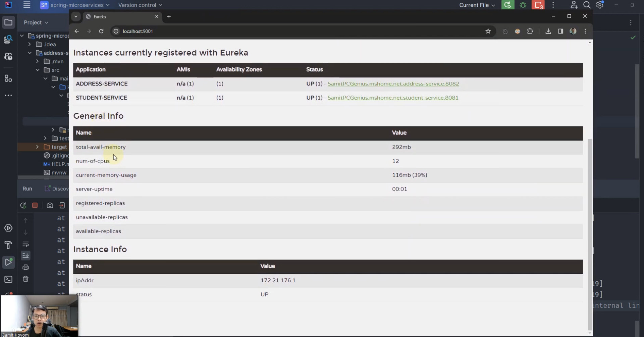Open the browser profile avatar
The width and height of the screenshot is (644, 337).
coord(573,31)
